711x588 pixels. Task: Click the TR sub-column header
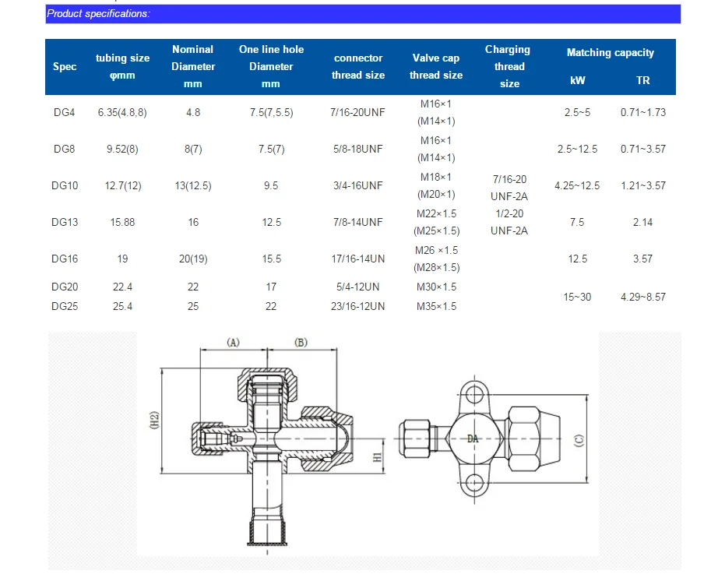[x=642, y=81]
